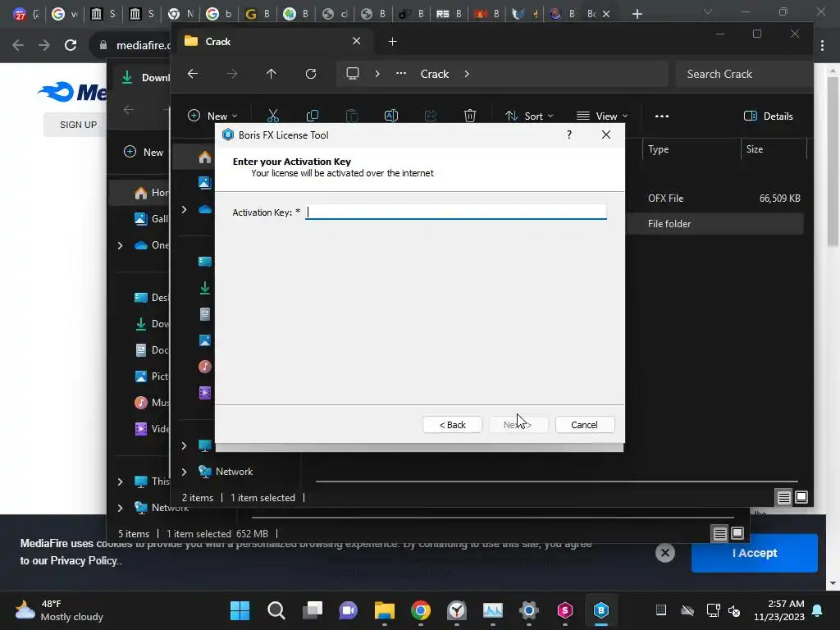Add a new tab in Explorer window
The image size is (840, 630).
tap(393, 41)
